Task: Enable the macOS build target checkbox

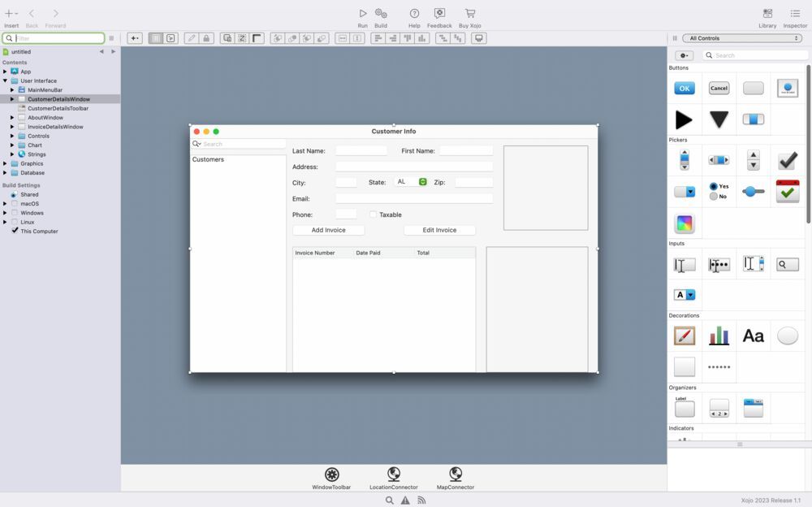Action: [15, 204]
